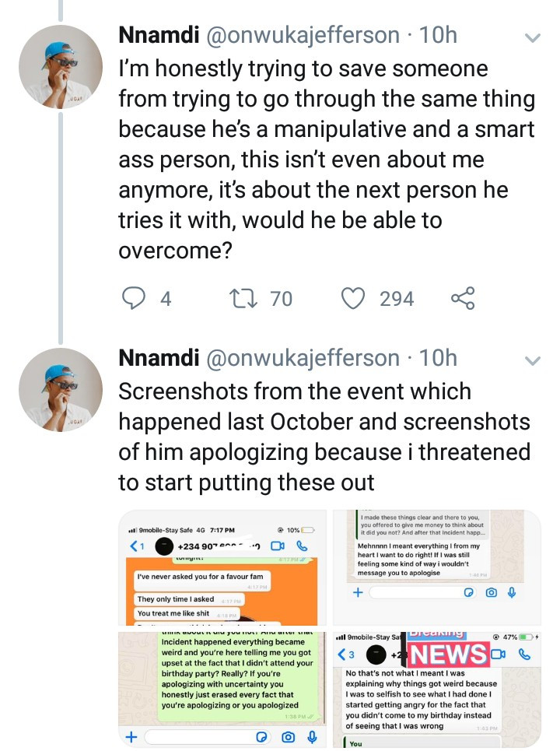Open Nnamdi name on second tweet
The image size is (560, 751).
point(159,358)
